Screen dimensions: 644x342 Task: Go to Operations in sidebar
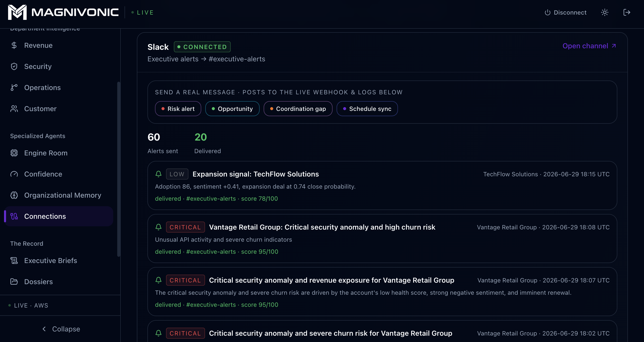tap(58, 88)
